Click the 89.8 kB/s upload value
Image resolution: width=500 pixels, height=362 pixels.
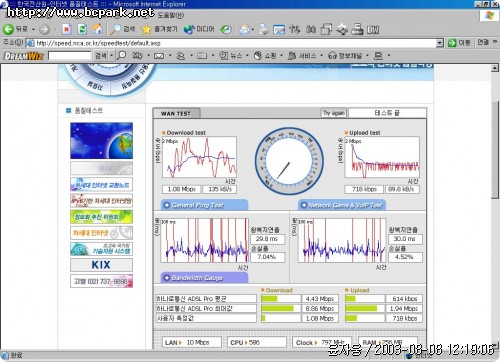click(402, 189)
